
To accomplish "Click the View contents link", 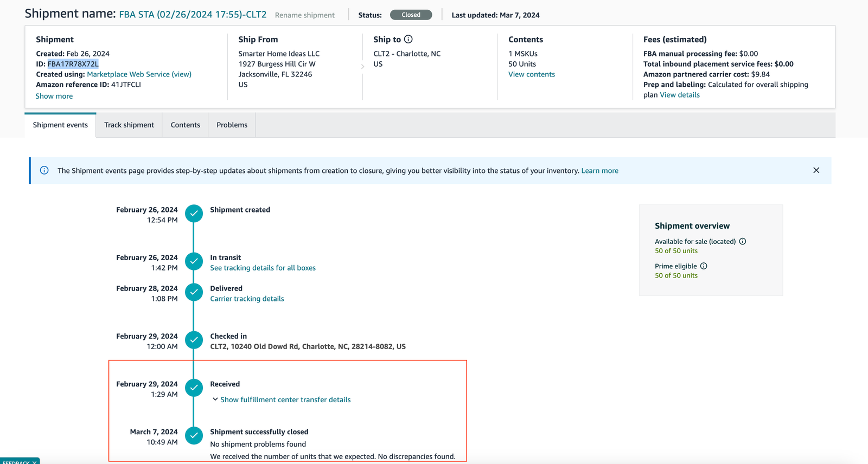I will (x=532, y=74).
